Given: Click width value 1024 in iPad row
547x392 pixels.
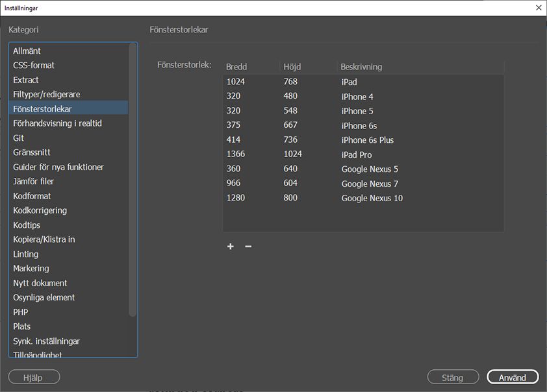Looking at the screenshot, I should (x=235, y=82).
